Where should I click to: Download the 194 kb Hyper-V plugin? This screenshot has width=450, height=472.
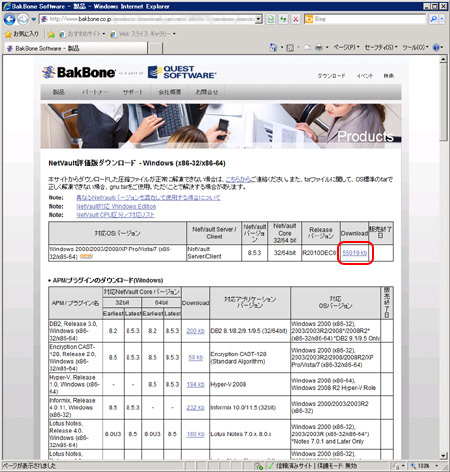(x=195, y=384)
